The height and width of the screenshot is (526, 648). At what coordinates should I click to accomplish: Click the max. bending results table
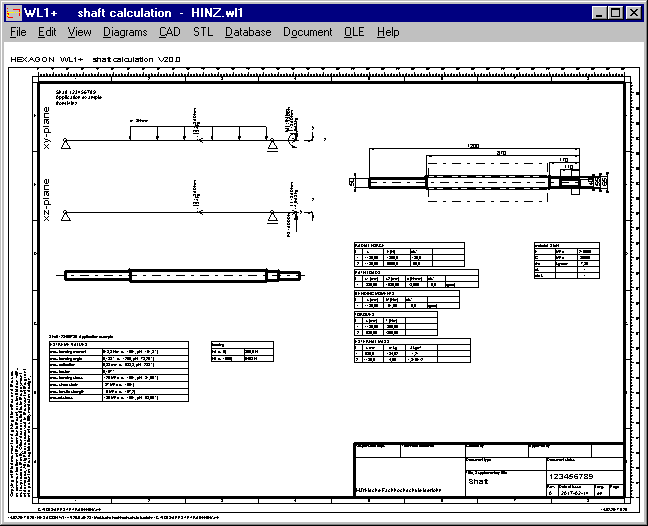[x=118, y=372]
